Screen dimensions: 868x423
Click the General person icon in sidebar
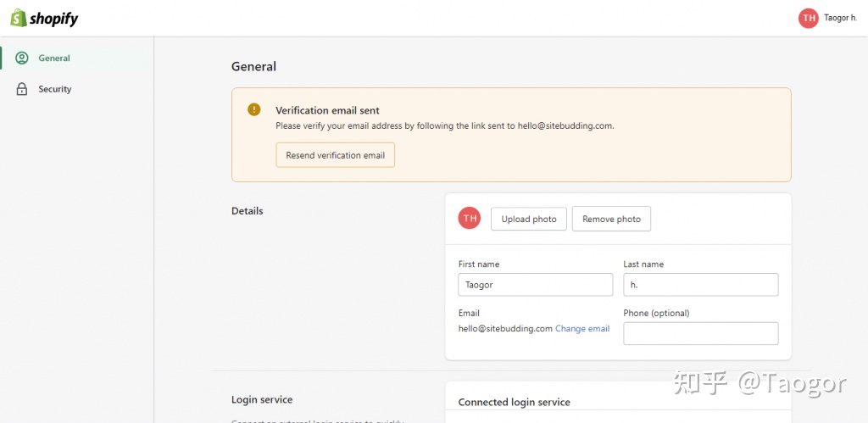click(22, 58)
